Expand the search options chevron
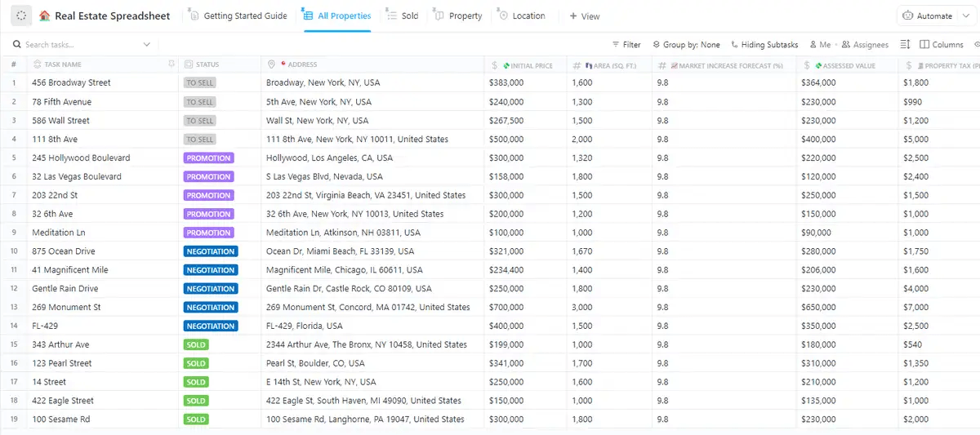This screenshot has width=980, height=435. click(147, 45)
